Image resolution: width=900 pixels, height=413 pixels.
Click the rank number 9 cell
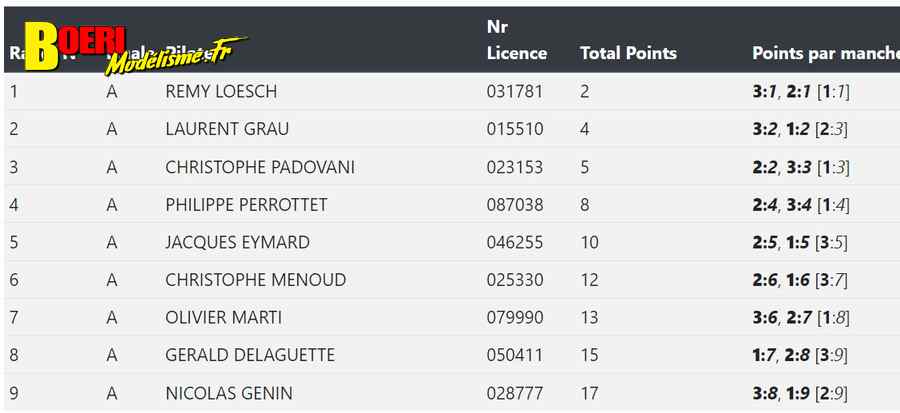point(14,393)
